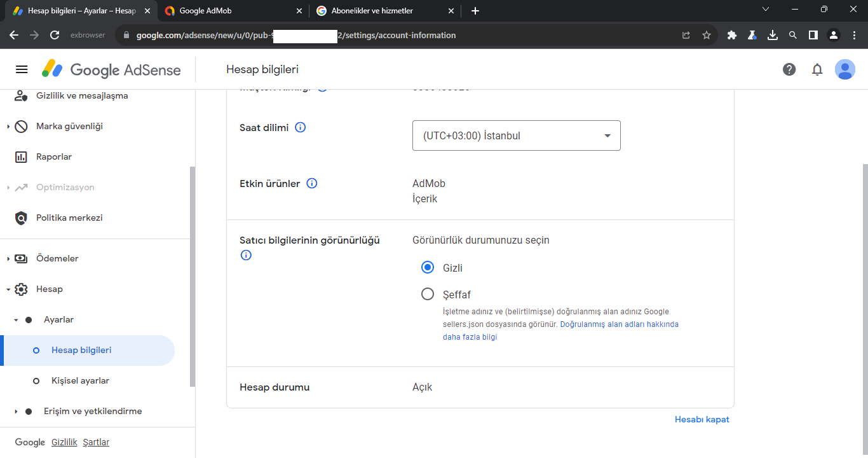Click the İçerik active product text
Screen dimensions: 868x458
(425, 199)
